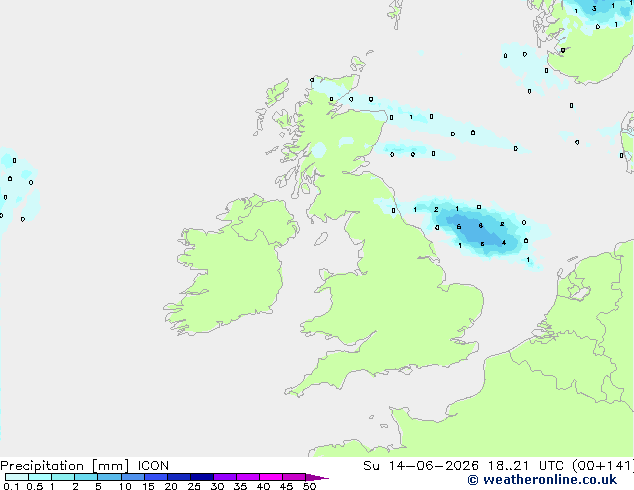Click the legend label '0.1'
Viewport: 634px width, 490px height.
pos(11,486)
